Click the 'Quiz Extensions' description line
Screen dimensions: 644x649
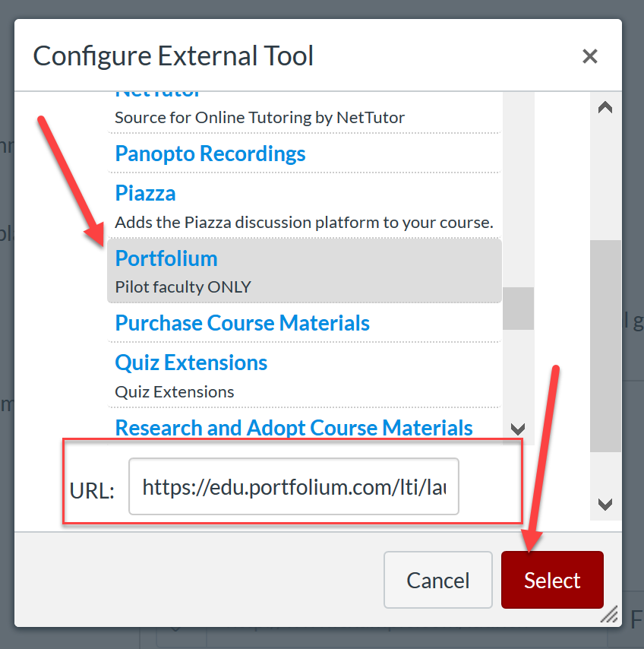click(x=174, y=391)
